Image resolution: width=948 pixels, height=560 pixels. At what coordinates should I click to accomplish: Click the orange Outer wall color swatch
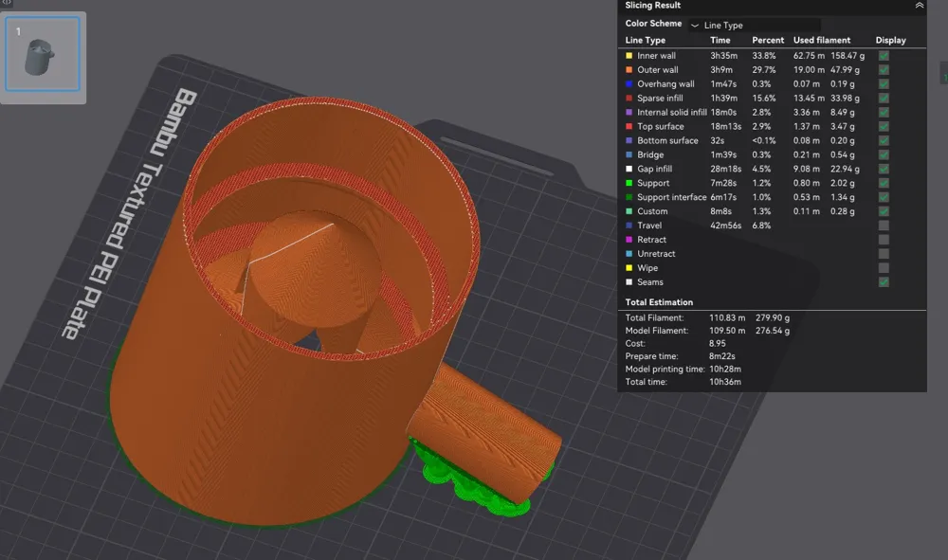pyautogui.click(x=629, y=69)
